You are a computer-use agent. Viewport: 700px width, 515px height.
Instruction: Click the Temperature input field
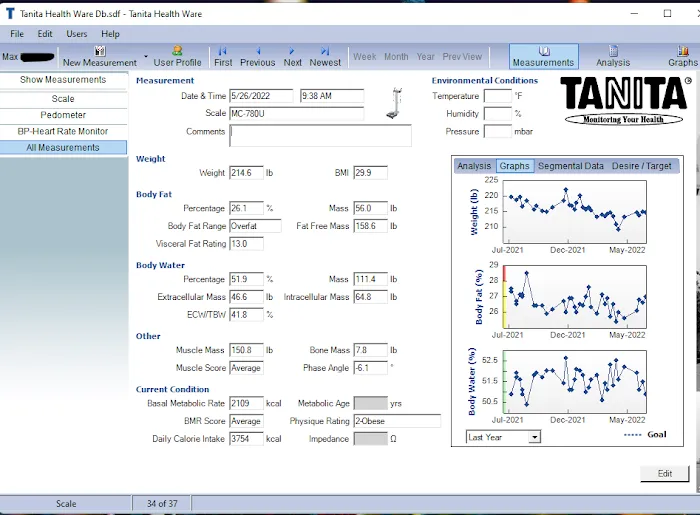click(x=497, y=96)
